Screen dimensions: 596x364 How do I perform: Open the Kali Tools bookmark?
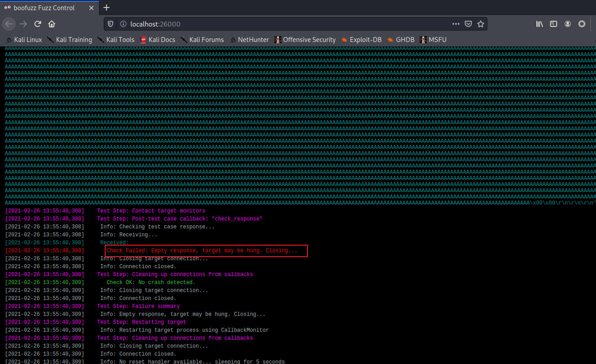click(x=116, y=40)
